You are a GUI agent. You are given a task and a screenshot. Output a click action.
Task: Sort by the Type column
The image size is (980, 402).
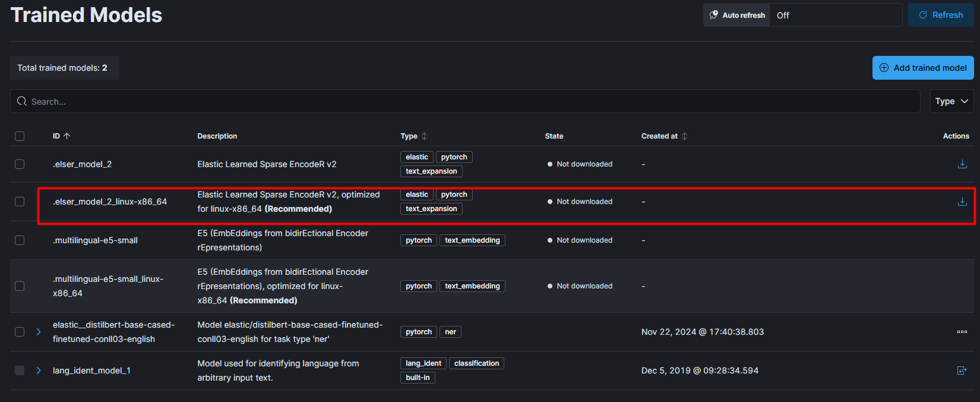pos(424,136)
